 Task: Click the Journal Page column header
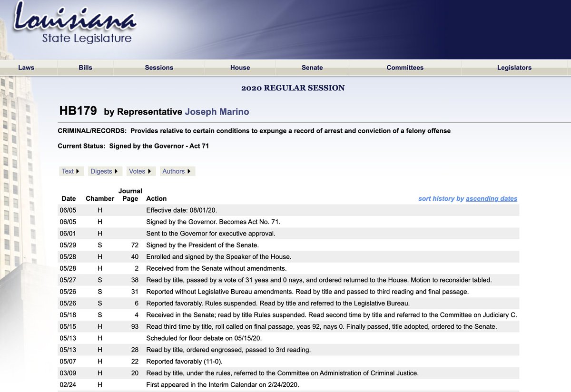point(130,195)
